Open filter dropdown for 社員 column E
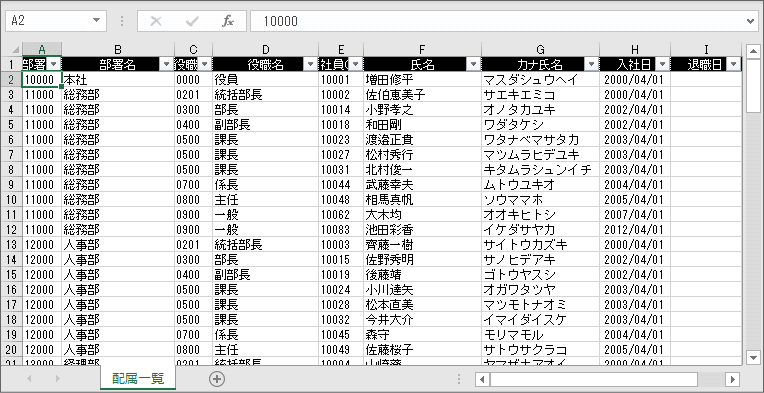This screenshot has height=393, width=764. click(356, 64)
